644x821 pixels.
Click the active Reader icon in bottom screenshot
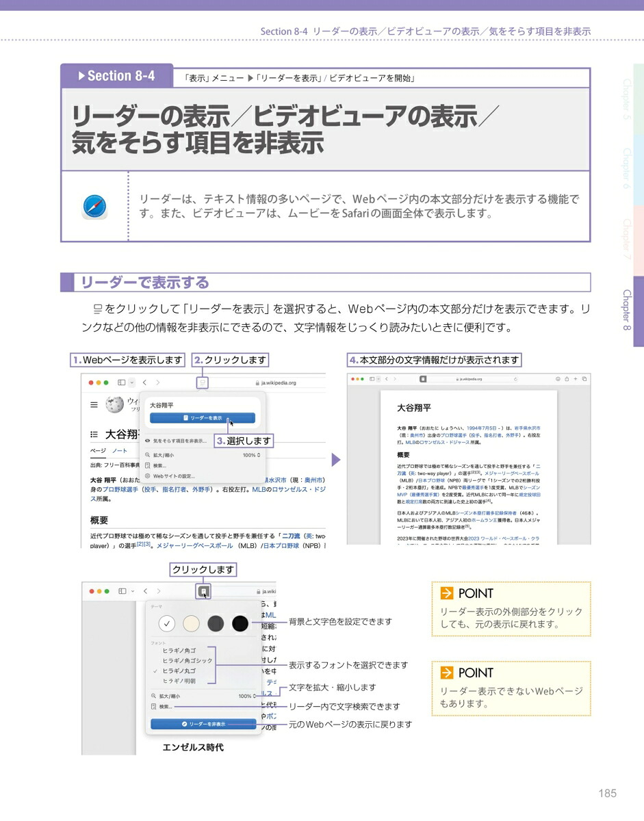click(x=204, y=591)
